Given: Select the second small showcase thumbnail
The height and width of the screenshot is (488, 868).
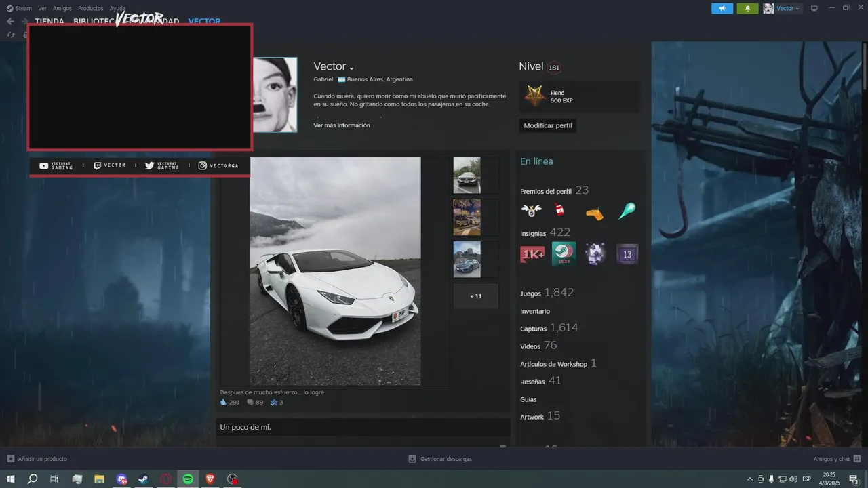Looking at the screenshot, I should 467,218.
